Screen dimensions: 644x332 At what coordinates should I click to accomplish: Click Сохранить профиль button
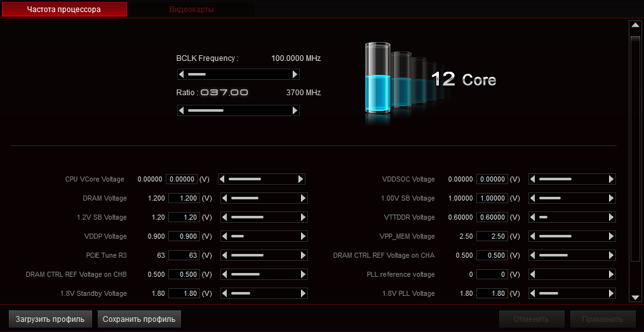[139, 319]
